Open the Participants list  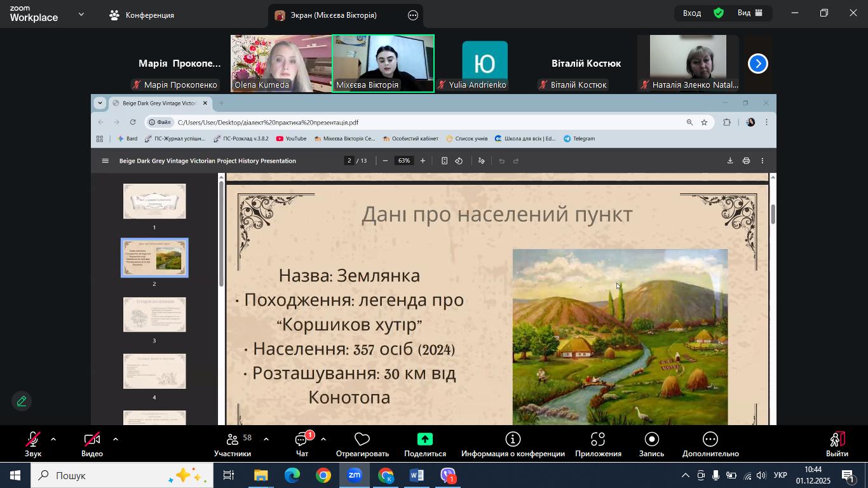233,440
